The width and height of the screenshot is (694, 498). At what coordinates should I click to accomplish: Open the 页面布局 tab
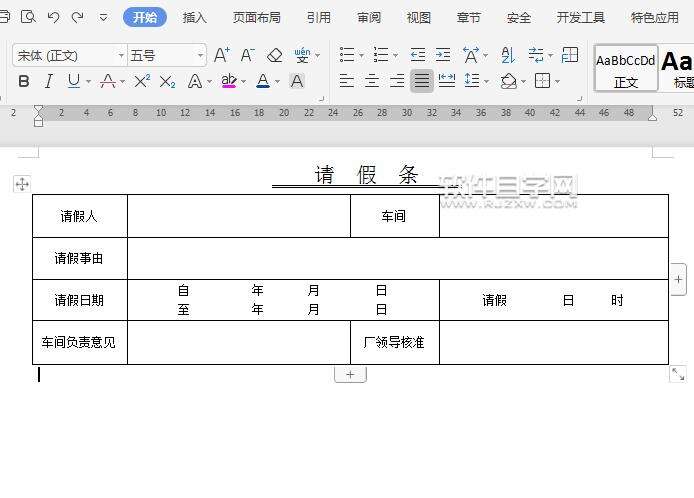click(257, 17)
